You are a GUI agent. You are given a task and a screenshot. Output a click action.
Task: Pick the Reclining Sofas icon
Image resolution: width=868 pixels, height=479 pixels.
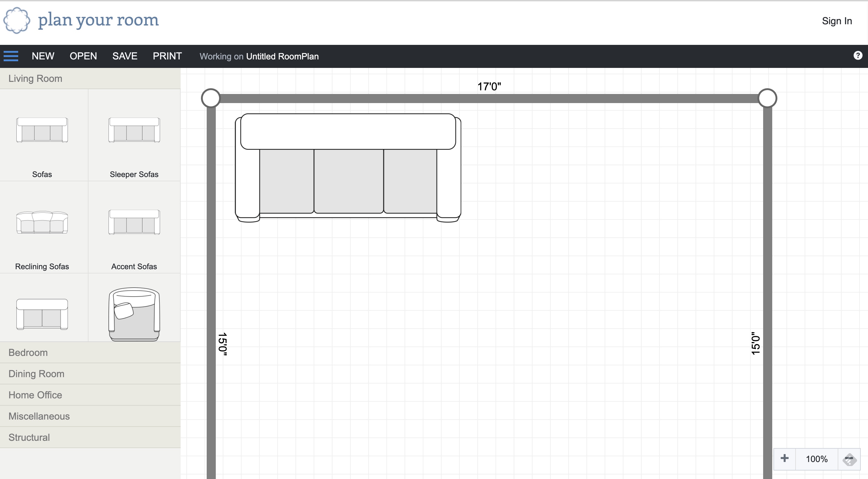click(42, 222)
